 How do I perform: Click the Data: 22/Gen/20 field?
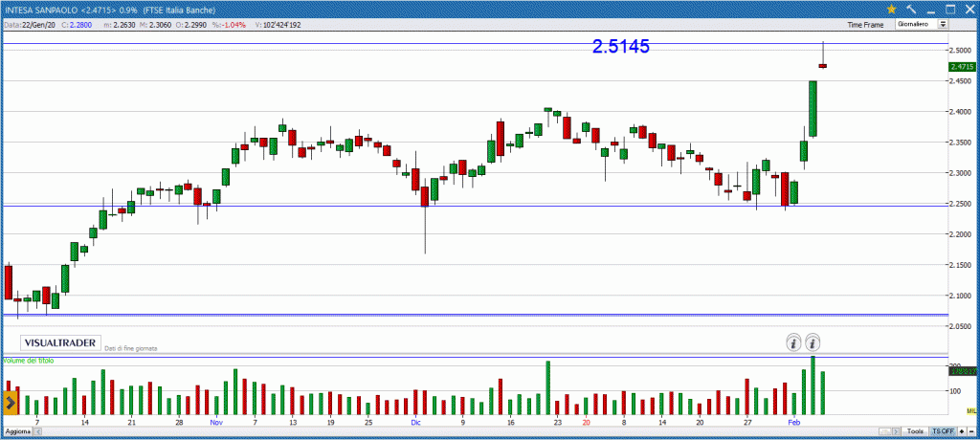(x=30, y=24)
